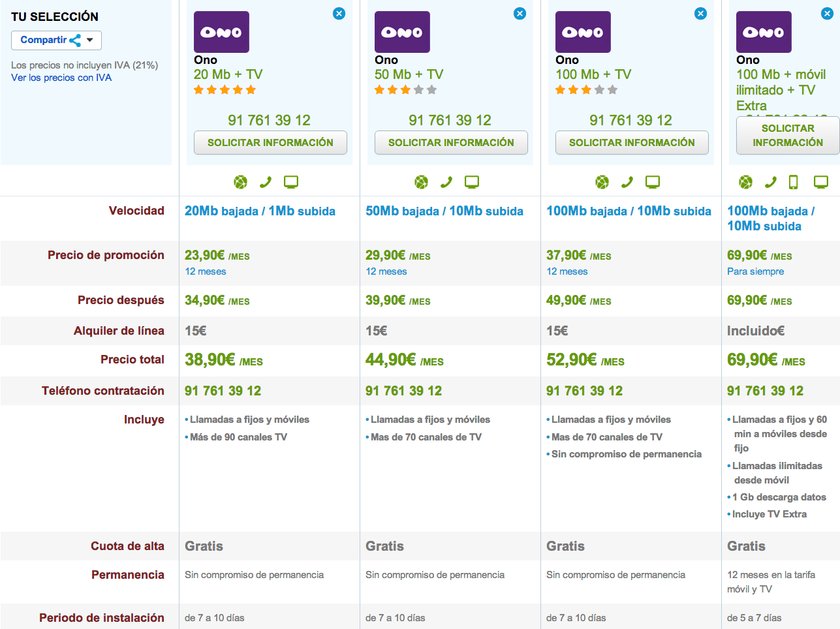The width and height of the screenshot is (840, 629).
Task: Click internet globe icon under 50 Mb plan
Action: pos(422,182)
